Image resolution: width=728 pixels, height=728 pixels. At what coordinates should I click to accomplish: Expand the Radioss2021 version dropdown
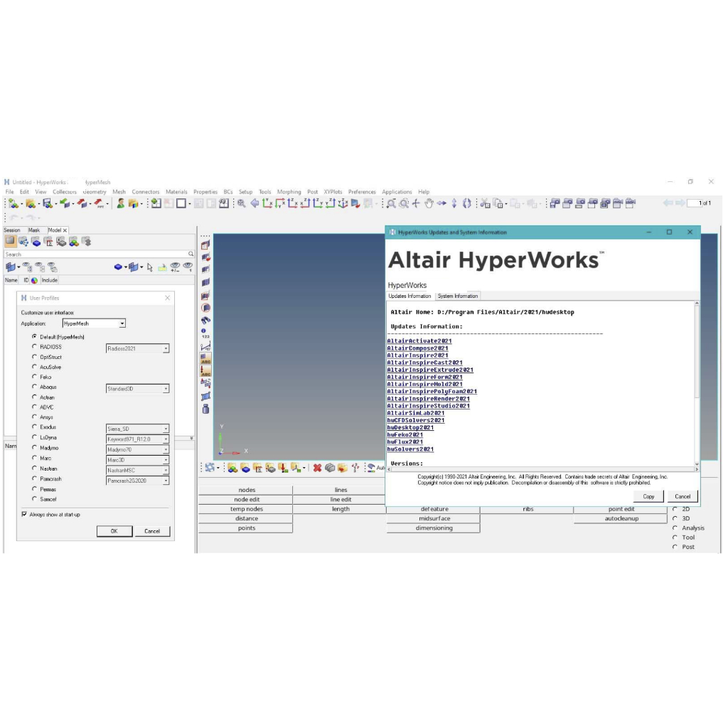[x=166, y=349]
